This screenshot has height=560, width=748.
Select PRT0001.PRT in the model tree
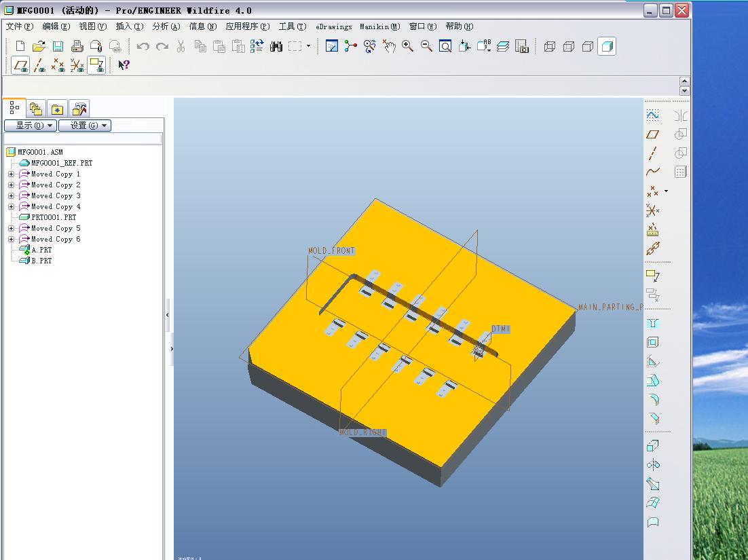point(54,217)
